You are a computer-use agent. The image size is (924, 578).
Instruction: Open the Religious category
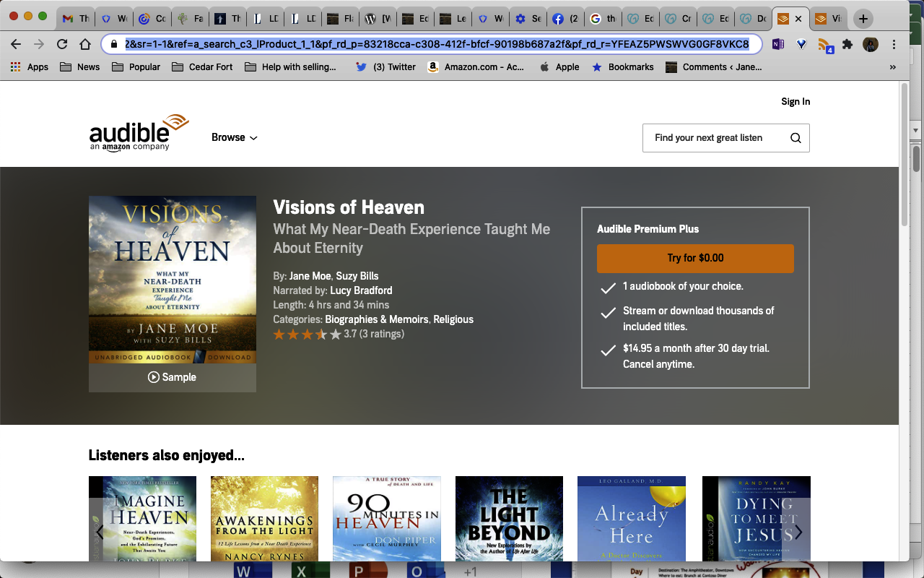point(453,319)
